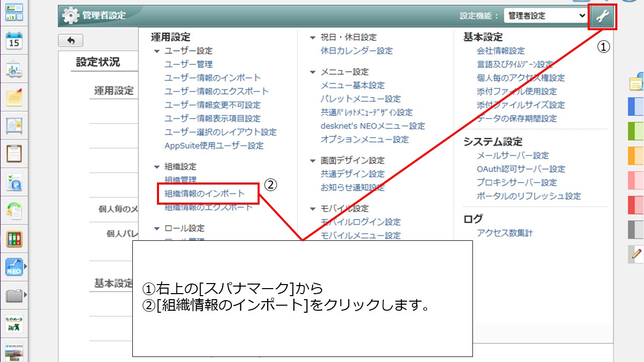The image size is (644, 362).
Task: Collapse the ユーザー設定 section triangle
Action: point(157,50)
